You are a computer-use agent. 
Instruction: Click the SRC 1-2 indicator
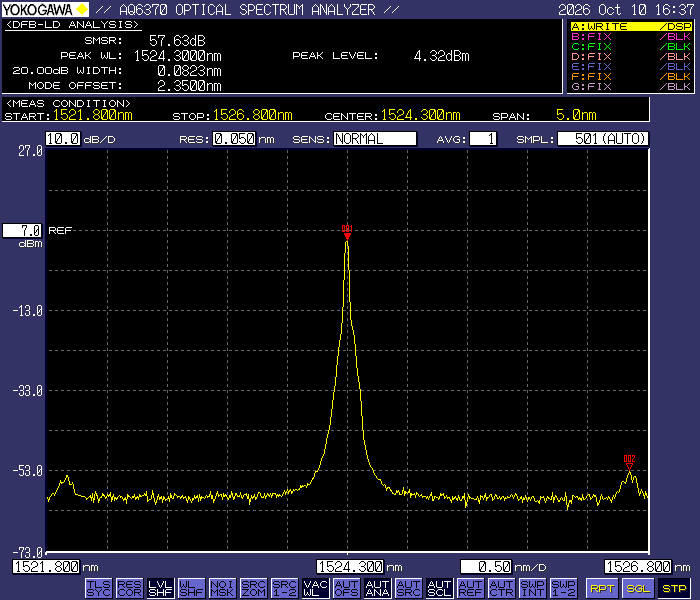(284, 588)
